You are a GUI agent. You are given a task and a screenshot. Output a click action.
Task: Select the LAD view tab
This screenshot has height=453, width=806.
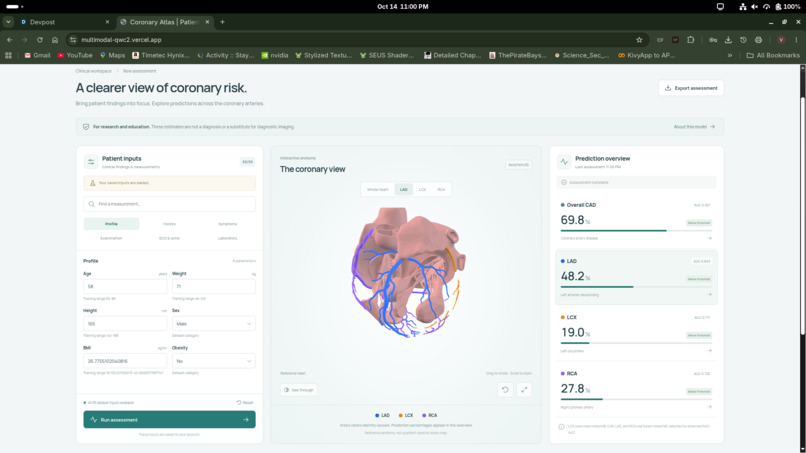tap(404, 189)
